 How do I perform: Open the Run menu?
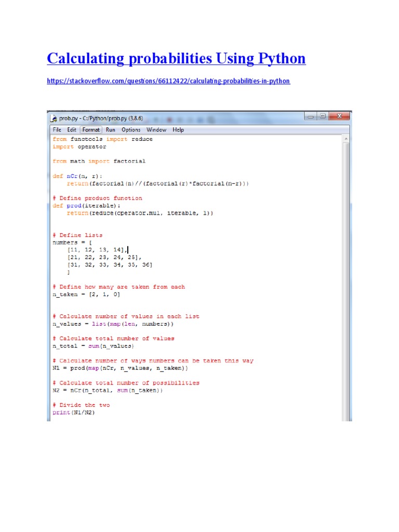point(111,130)
